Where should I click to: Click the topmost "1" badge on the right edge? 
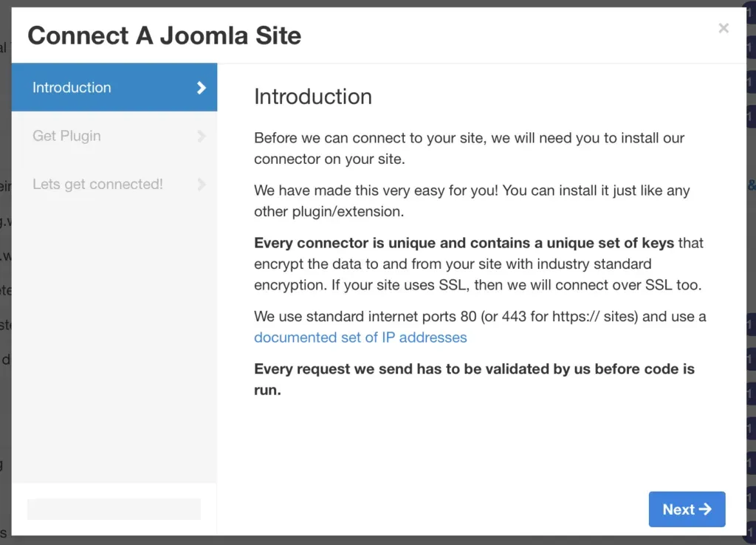(752, 11)
